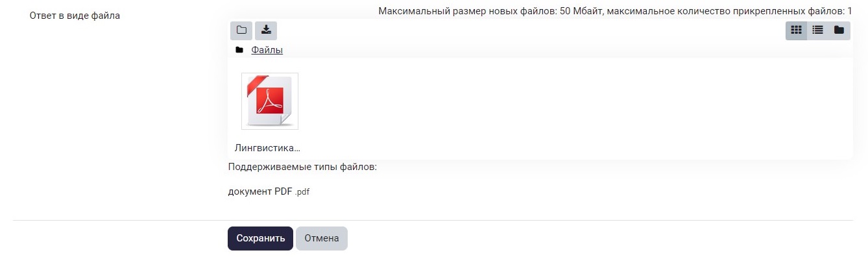Download all files using the tray arrow icon

click(x=266, y=31)
